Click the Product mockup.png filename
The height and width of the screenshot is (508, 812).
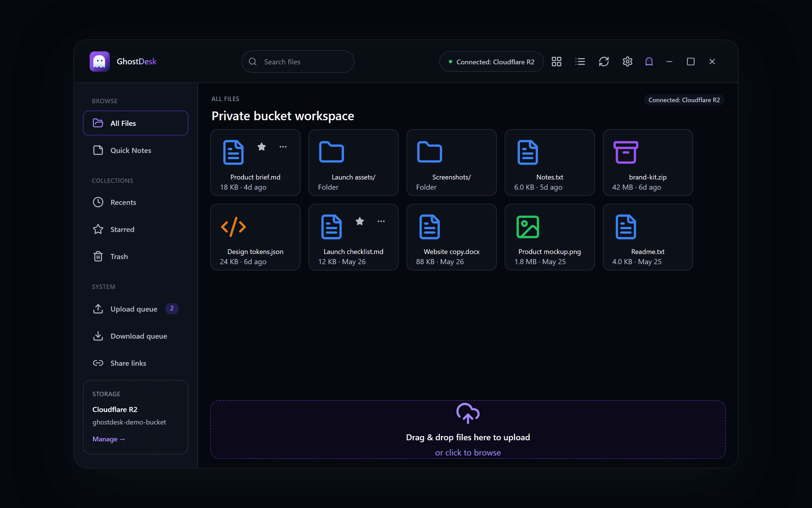(550, 252)
